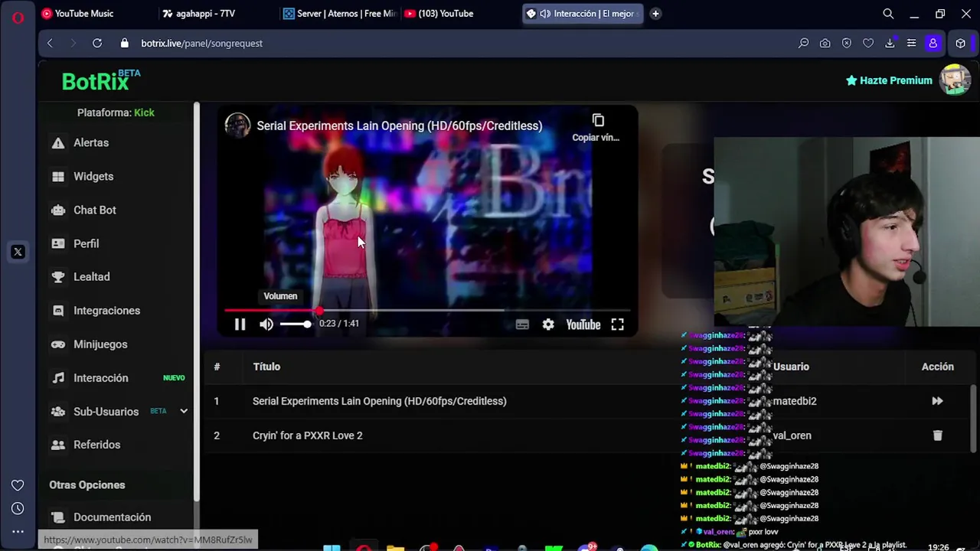Viewport: 980px width, 551px height.
Task: View site security lock info
Action: tap(124, 44)
